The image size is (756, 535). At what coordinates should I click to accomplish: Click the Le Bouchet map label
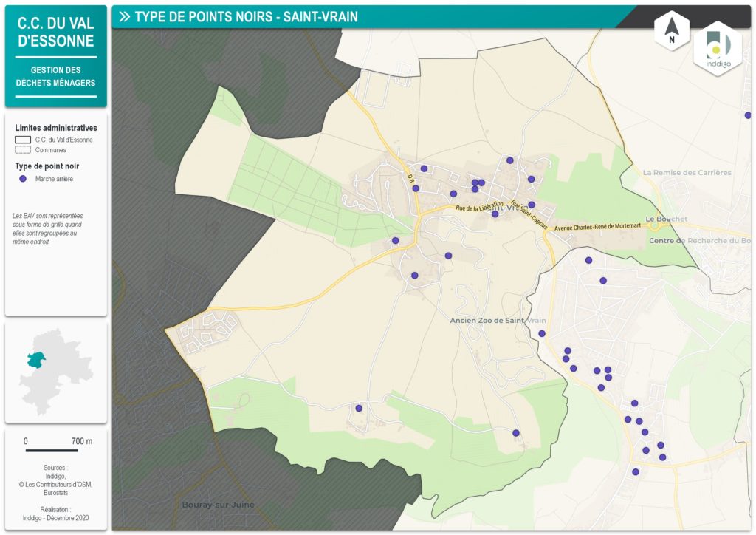pos(666,219)
